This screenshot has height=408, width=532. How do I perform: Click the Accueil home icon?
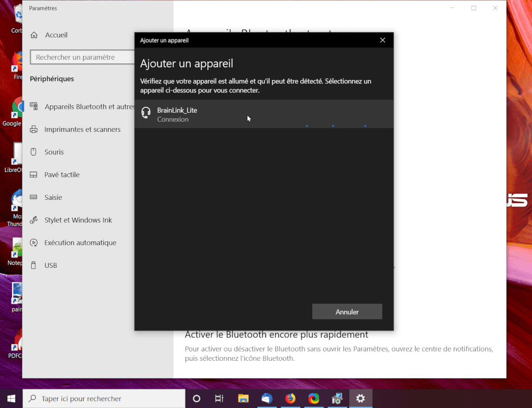pos(34,35)
